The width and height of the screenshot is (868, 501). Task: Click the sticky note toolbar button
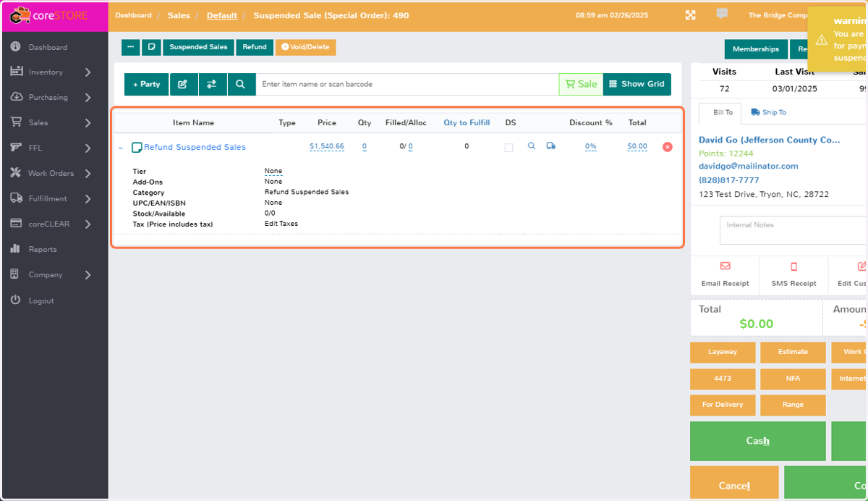[151, 47]
